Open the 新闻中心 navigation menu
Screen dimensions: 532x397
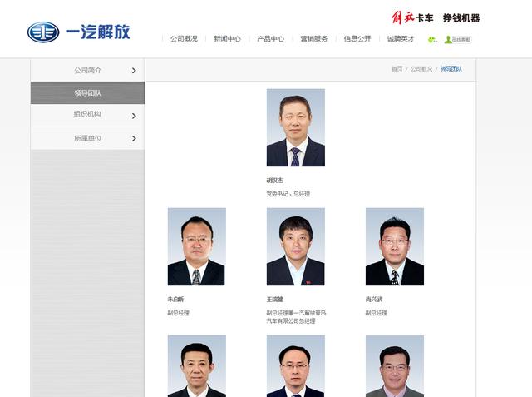227,39
